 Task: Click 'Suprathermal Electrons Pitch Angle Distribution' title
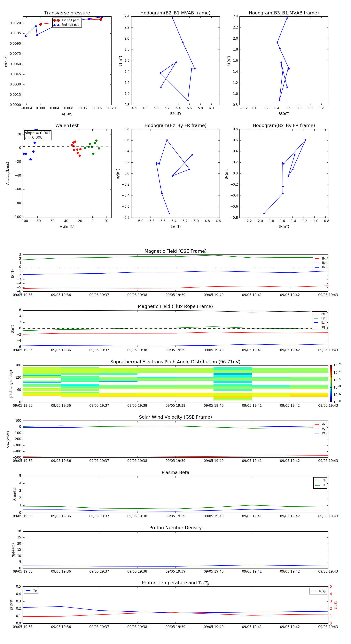coord(175,362)
